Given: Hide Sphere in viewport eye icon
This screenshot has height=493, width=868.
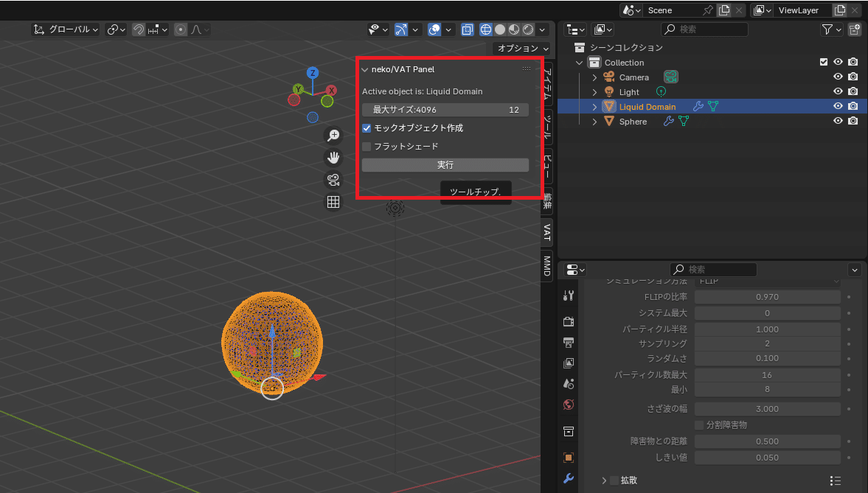Looking at the screenshot, I should [x=838, y=121].
